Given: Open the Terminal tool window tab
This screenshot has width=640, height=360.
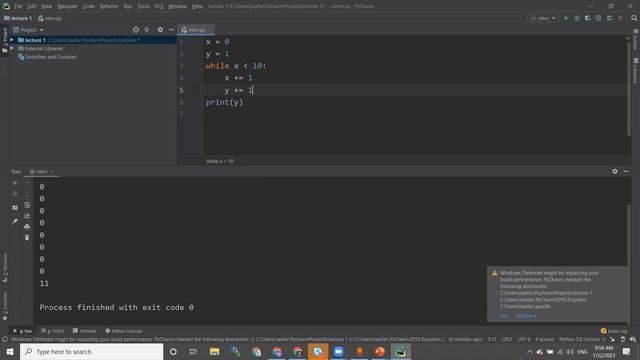Looking at the screenshot, I should point(84,331).
